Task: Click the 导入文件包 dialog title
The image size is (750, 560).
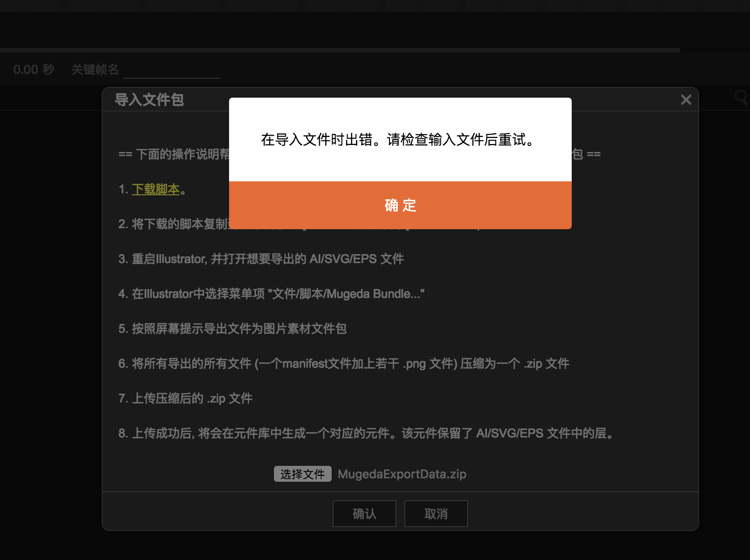Action: 149,100
